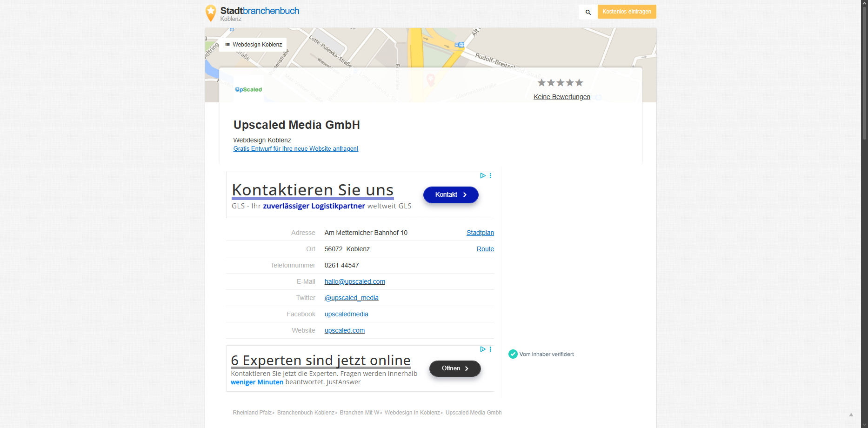
Task: Open the Keine Bewertungen link
Action: coord(561,97)
